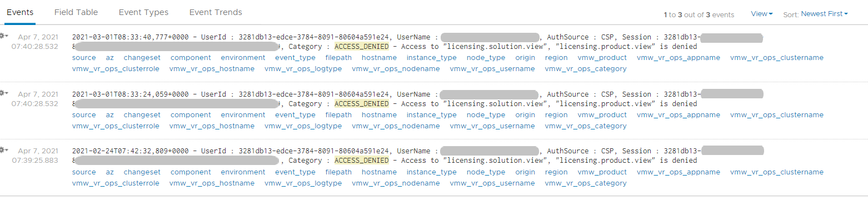Image resolution: width=868 pixels, height=200 pixels.
Task: Select 'event_type' in 2021-02-24T07:42:32 event
Action: coord(296,172)
